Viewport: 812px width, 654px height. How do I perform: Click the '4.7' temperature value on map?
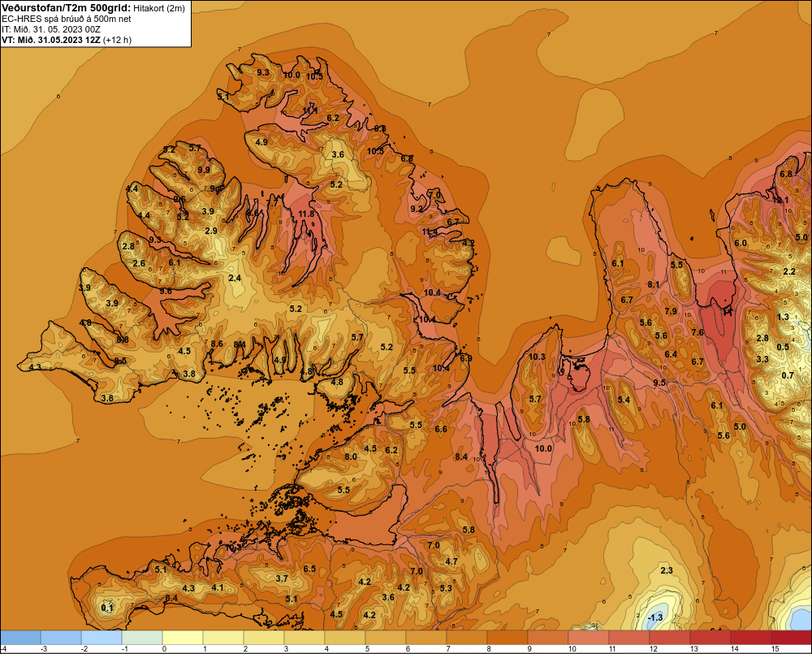point(451,561)
